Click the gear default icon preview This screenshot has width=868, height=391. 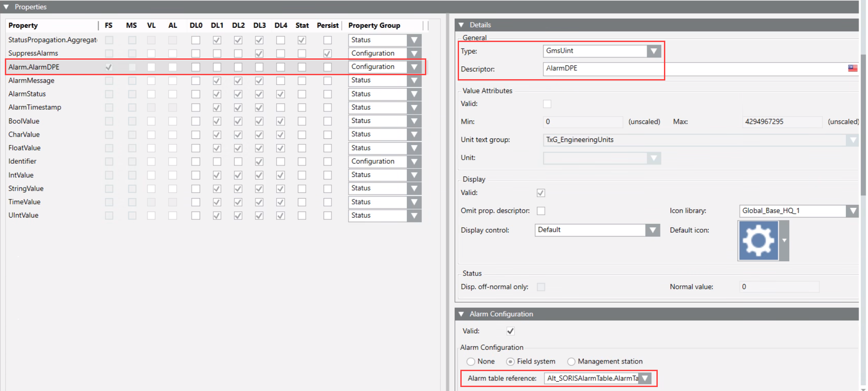click(758, 241)
